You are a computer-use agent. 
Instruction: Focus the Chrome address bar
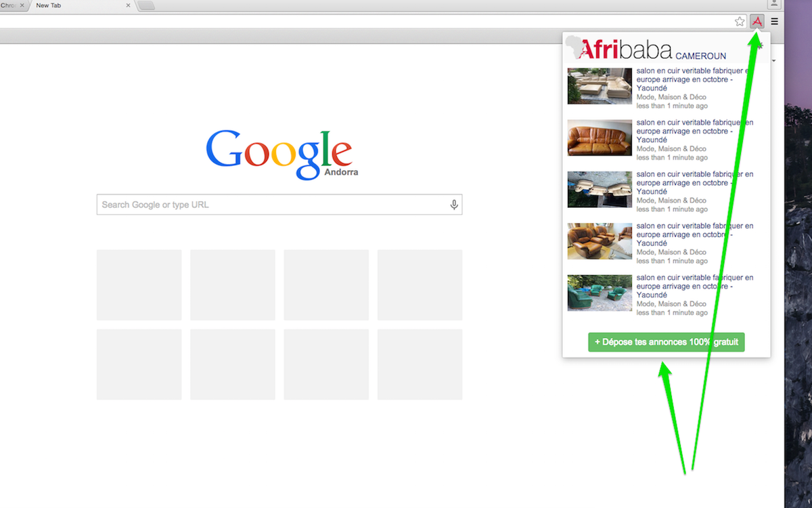coord(365,22)
